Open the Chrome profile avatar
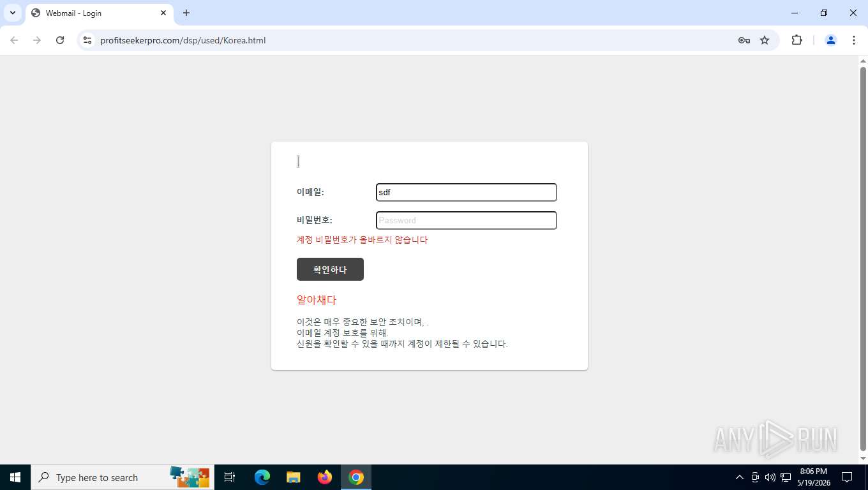 click(830, 40)
